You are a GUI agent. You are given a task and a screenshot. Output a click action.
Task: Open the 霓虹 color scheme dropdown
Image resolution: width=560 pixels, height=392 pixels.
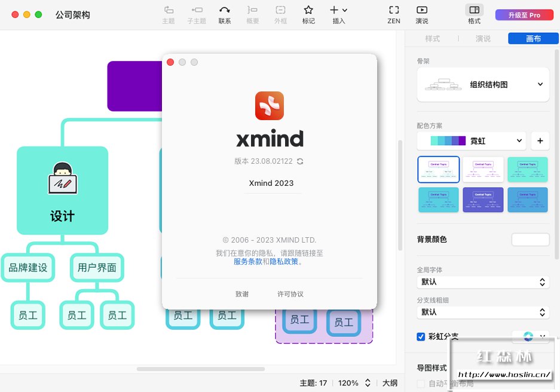[x=472, y=140]
